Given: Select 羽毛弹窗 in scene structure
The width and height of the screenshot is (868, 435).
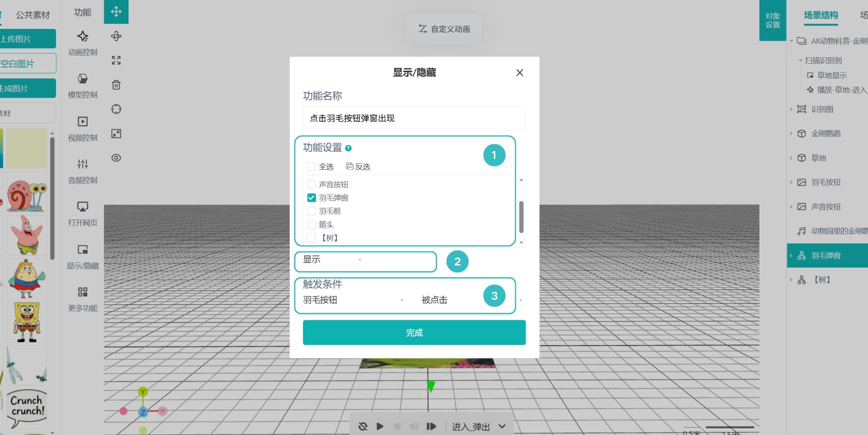Looking at the screenshot, I should pos(827,256).
